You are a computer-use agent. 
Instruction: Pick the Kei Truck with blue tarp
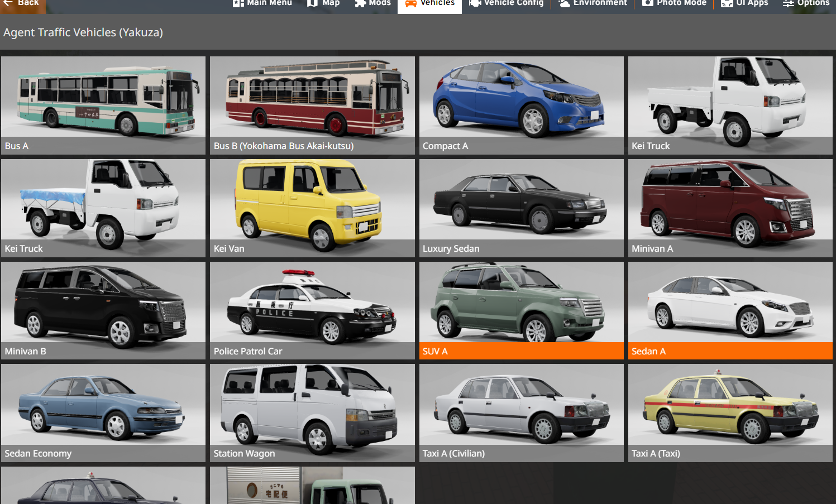pos(103,208)
